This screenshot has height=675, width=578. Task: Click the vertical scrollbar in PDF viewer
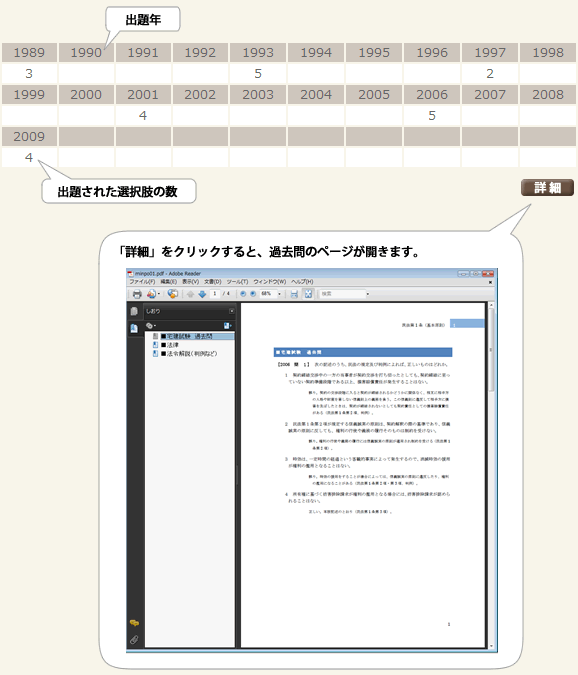coord(491,350)
